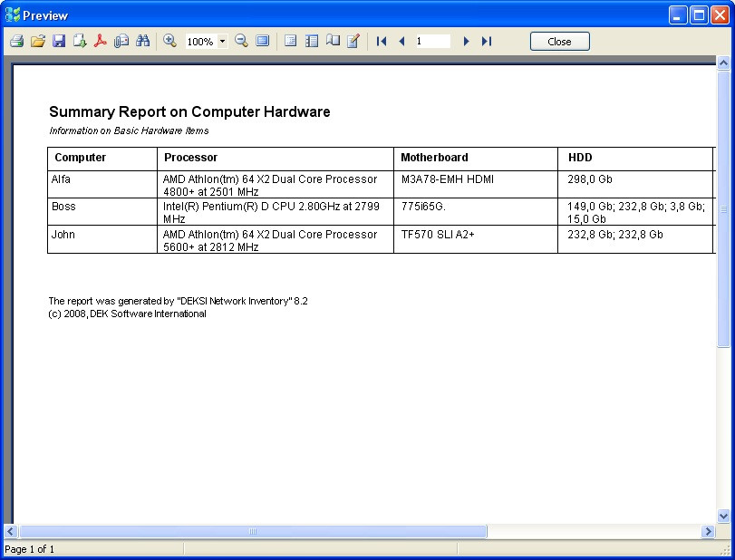Click the Information on Basic Hardware Items subtitle
The height and width of the screenshot is (560, 735).
click(x=129, y=130)
